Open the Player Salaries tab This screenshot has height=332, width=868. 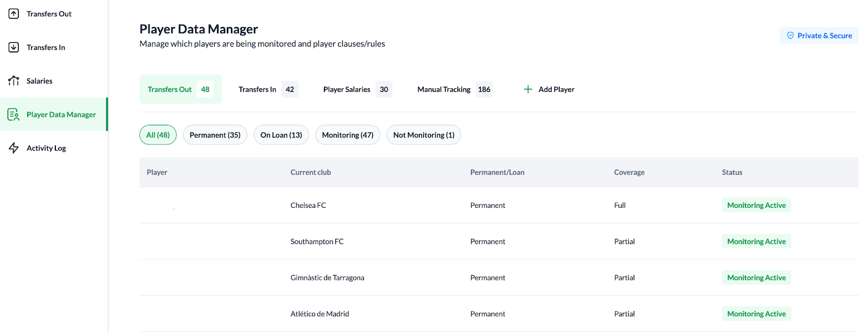point(356,90)
